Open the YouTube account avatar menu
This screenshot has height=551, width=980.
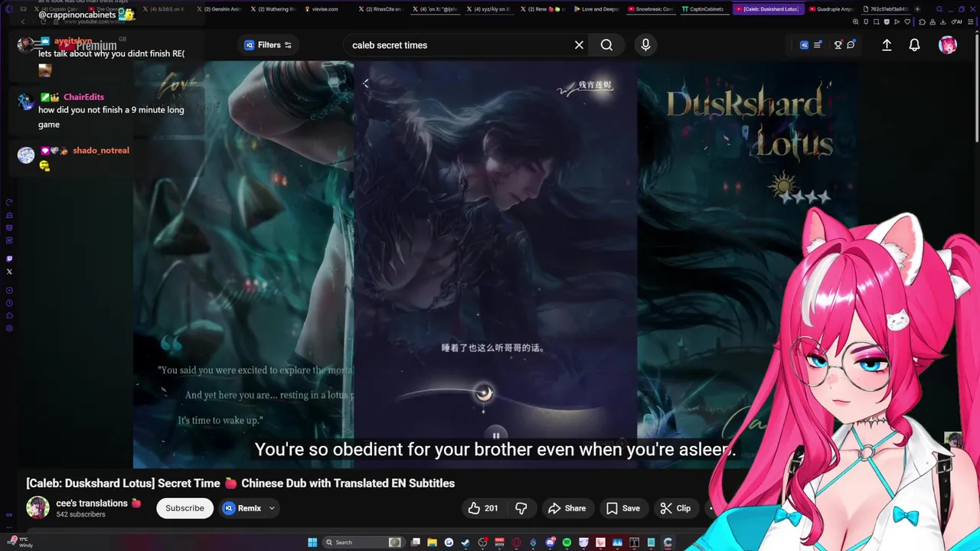click(948, 45)
